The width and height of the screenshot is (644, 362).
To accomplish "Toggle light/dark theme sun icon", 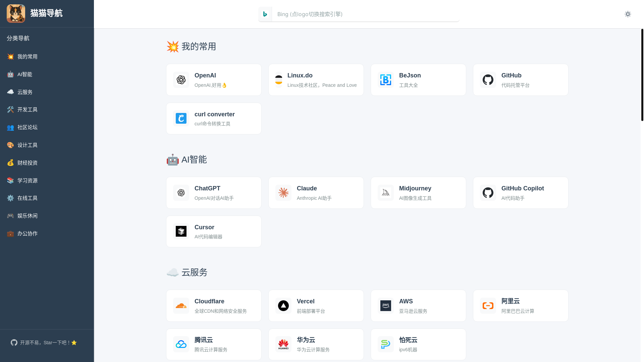I will [x=628, y=14].
